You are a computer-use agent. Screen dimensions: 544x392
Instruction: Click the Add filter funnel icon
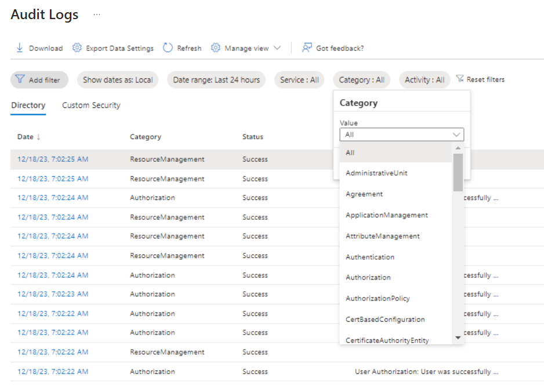click(20, 79)
